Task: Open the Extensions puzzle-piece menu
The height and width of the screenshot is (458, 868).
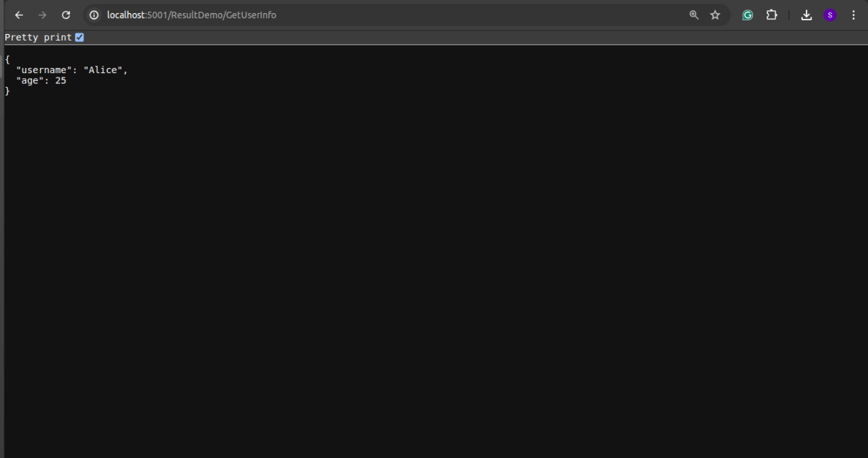Action: tap(771, 14)
